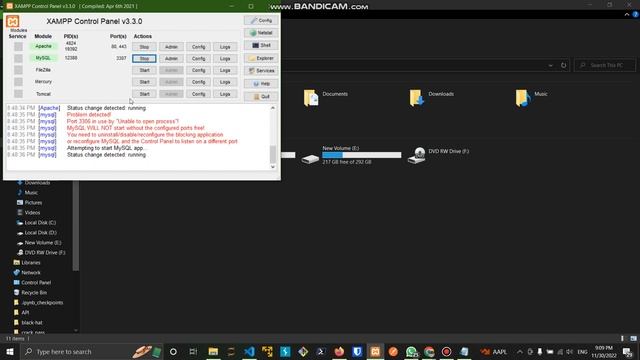Viewport: 640px width, 360px height.
Task: Open the Downloads folder in File Explorer
Action: [x=431, y=97]
